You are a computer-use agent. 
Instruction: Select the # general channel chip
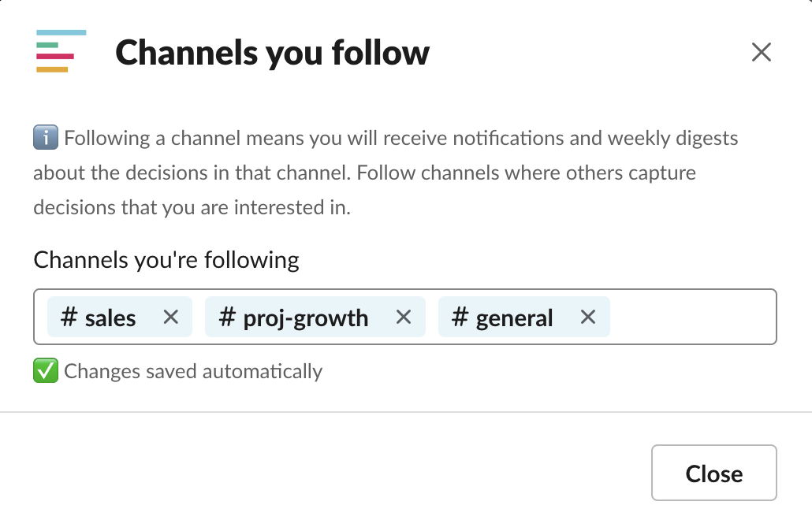click(512, 318)
